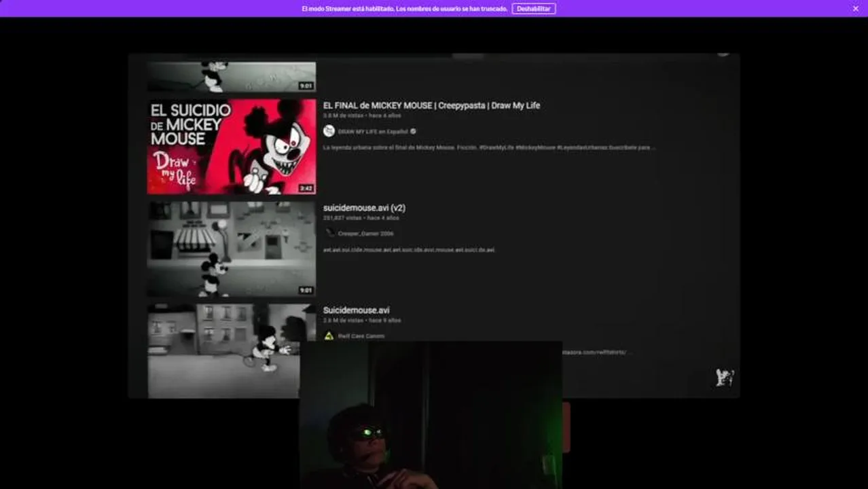Open the suicidemouse.avi (v2) video title
Screen dimensions: 868x489
(364, 208)
